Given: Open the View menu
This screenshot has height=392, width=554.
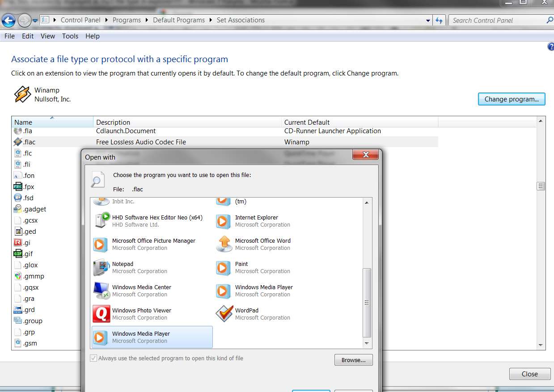Looking at the screenshot, I should tap(48, 36).
